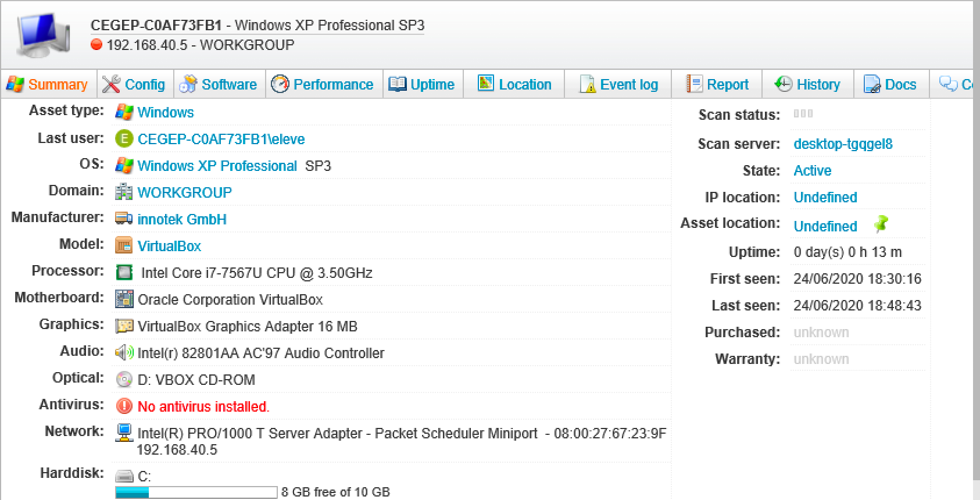
Task: Click the map icon on Location tab
Action: coord(485,83)
